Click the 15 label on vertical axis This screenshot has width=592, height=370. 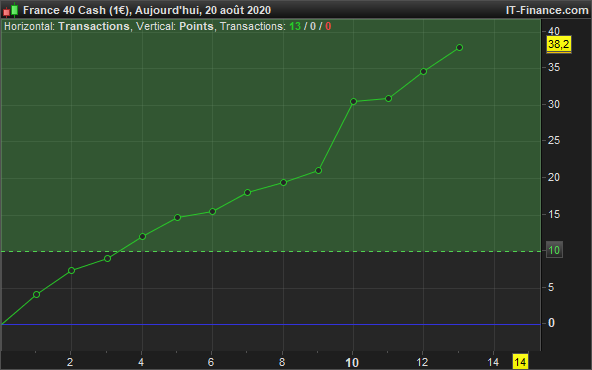click(554, 214)
